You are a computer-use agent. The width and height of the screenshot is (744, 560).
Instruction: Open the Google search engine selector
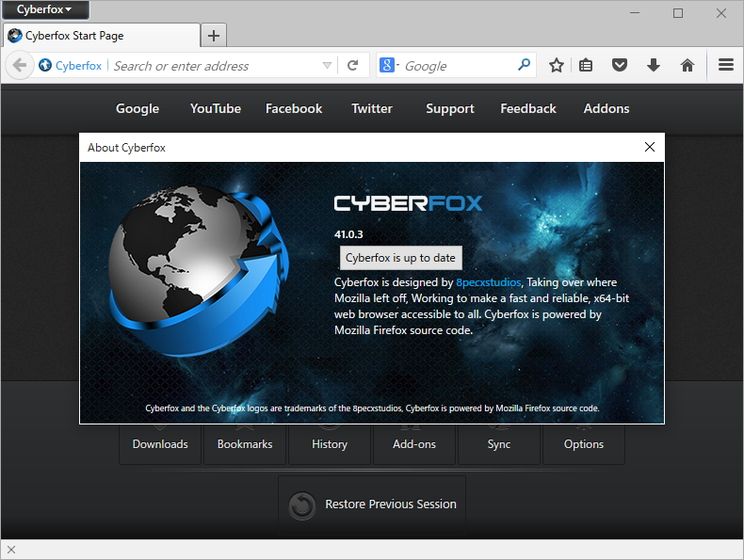[x=389, y=66]
